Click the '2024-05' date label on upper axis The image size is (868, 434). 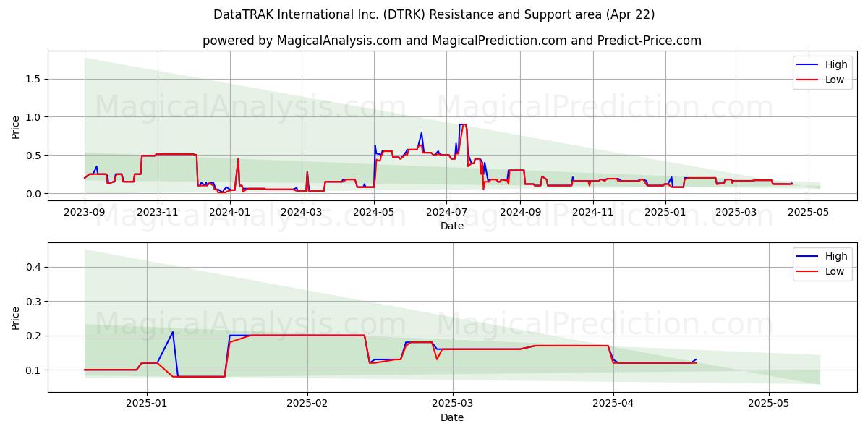point(374,213)
